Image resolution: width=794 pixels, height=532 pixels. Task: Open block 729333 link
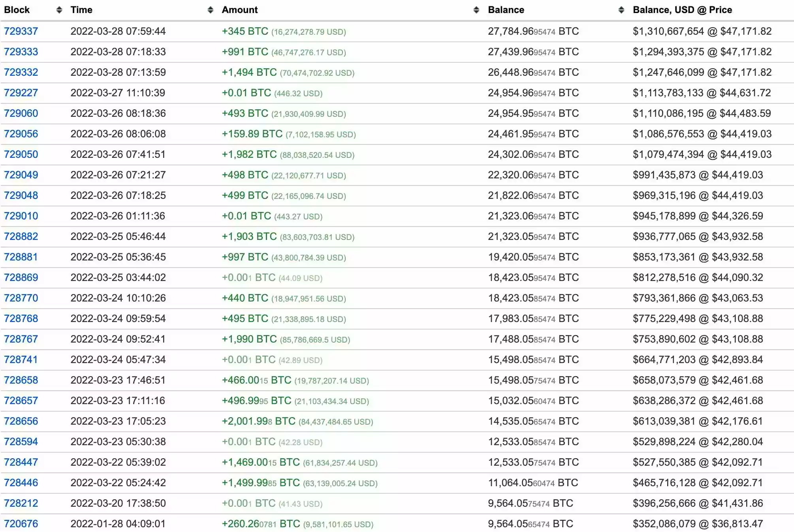click(21, 52)
